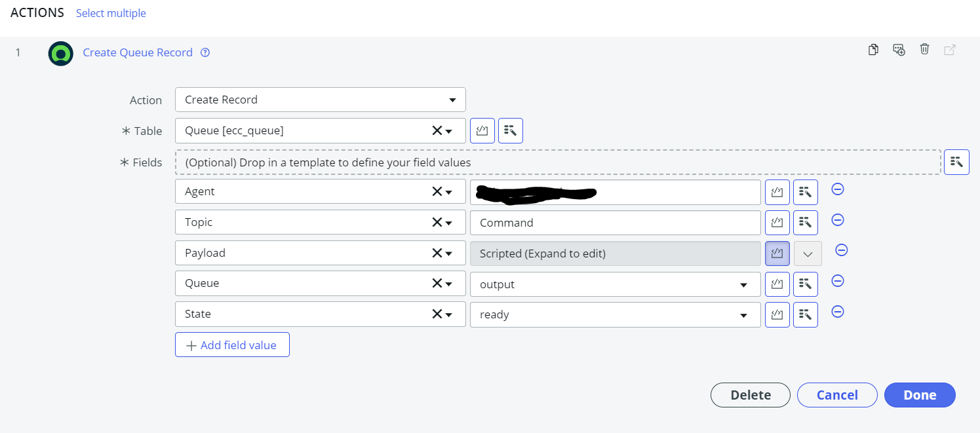Cancel editing the action

click(837, 395)
